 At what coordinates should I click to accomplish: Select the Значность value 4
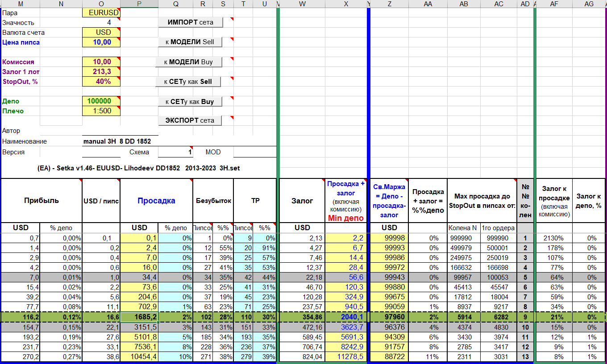[x=101, y=23]
